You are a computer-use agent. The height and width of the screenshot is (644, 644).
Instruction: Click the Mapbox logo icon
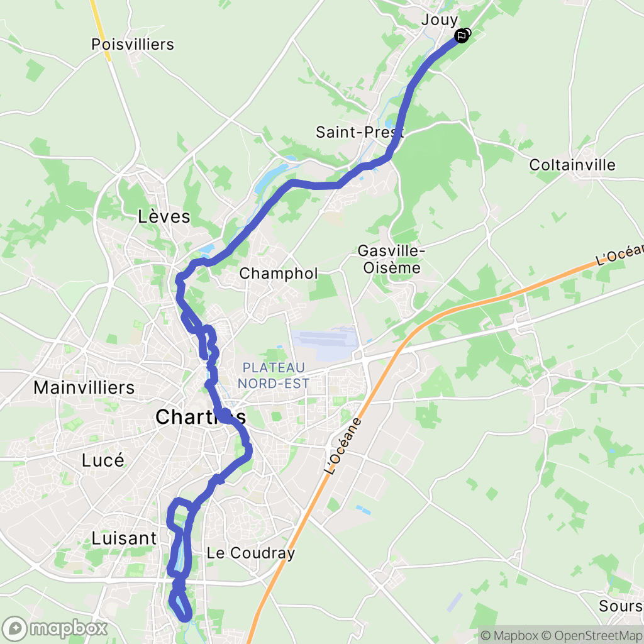point(15,628)
